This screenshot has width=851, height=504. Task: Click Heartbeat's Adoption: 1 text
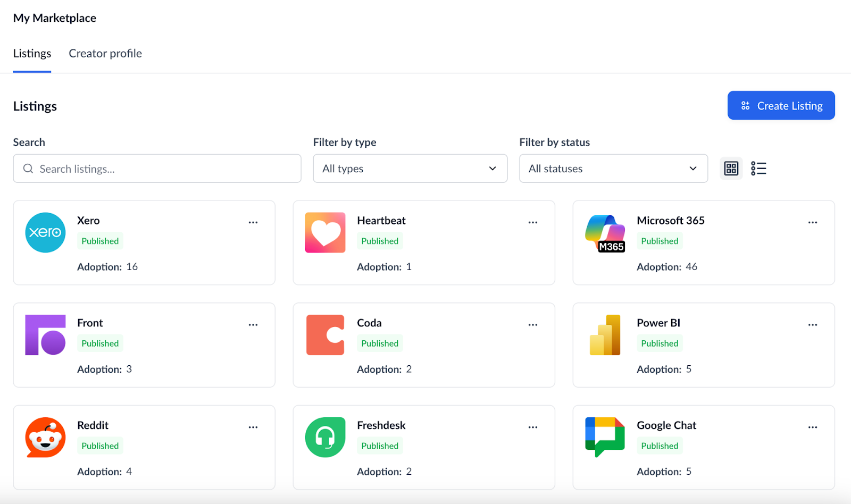[x=384, y=267]
